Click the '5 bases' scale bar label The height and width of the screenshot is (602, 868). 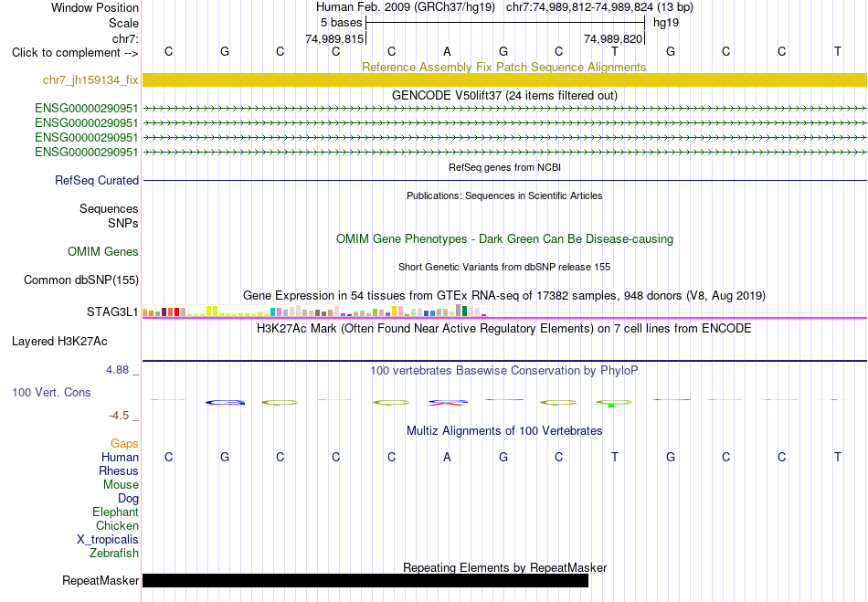click(341, 23)
